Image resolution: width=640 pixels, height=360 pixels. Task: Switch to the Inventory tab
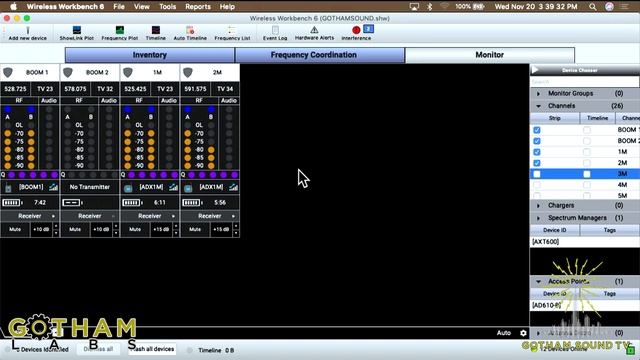click(150, 55)
